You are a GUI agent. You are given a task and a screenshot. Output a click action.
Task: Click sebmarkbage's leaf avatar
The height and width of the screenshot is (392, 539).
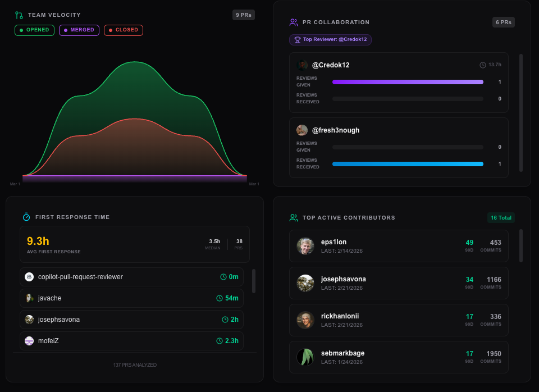[x=305, y=357]
